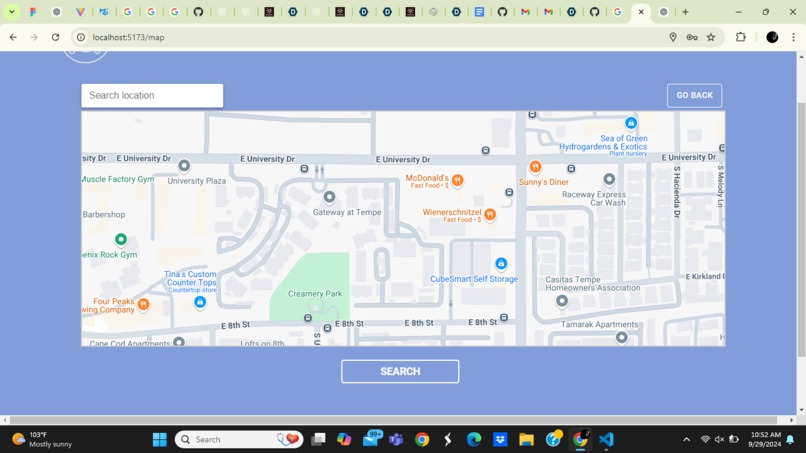Click the horizontal page scrollbar
This screenshot has width=806, height=453.
tap(393, 420)
